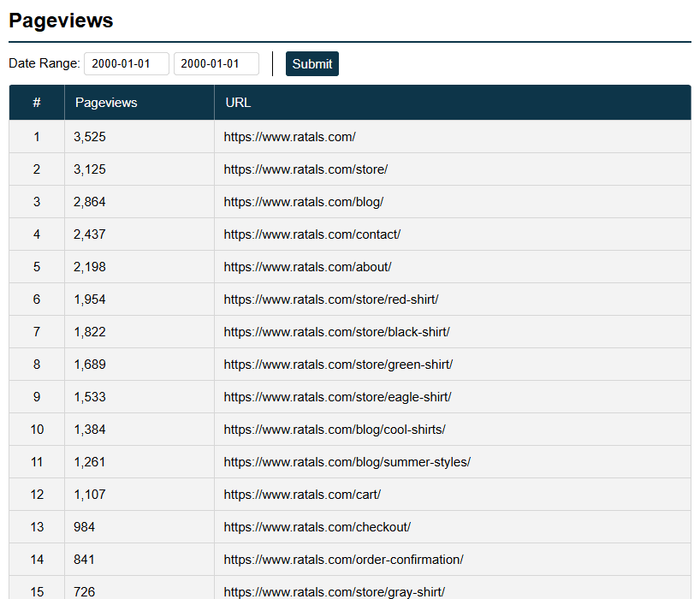This screenshot has height=599, width=700.
Task: Click the # column header
Action: click(x=37, y=103)
